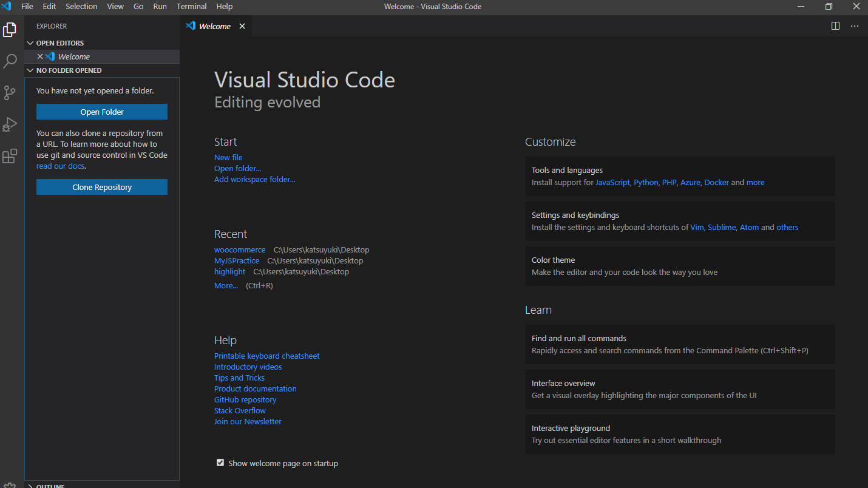868x488 pixels.
Task: Open the More Actions ellipsis in the editor toolbar
Action: (x=854, y=26)
